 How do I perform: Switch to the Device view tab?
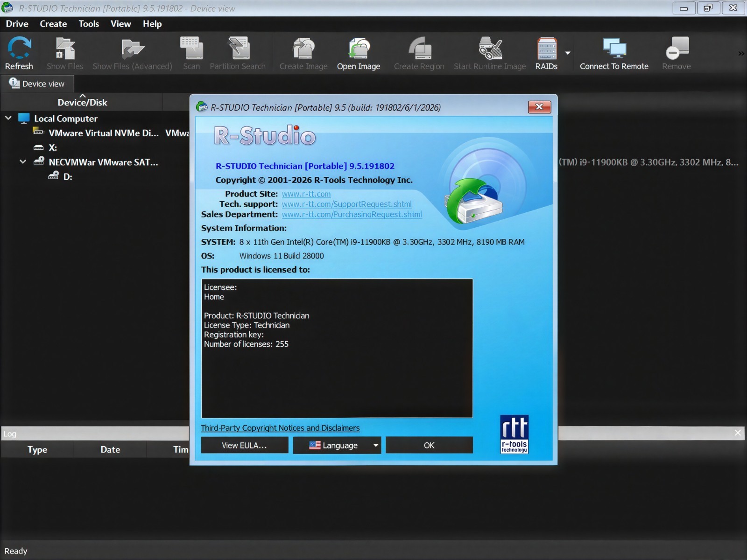tap(37, 84)
